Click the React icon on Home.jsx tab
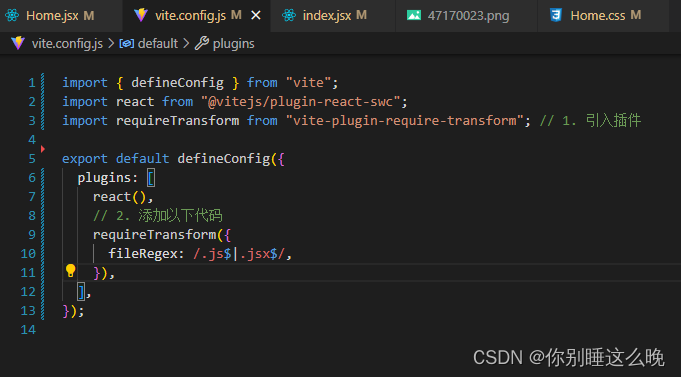 [12, 16]
